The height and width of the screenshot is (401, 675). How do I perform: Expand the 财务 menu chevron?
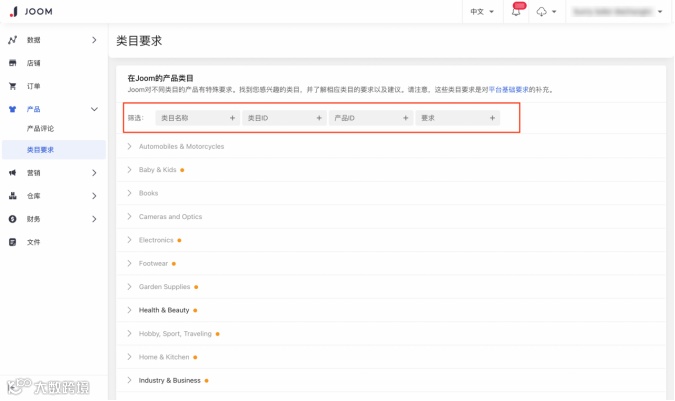coord(94,219)
